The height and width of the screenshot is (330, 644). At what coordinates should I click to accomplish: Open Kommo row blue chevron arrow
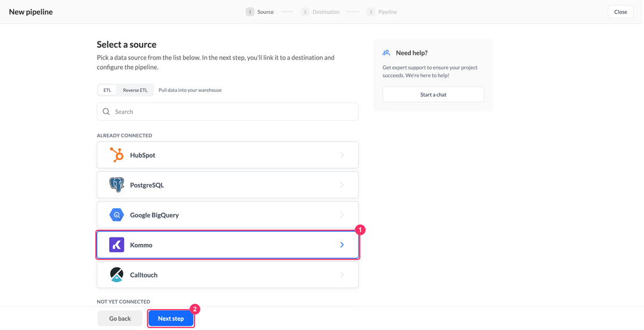[342, 245]
